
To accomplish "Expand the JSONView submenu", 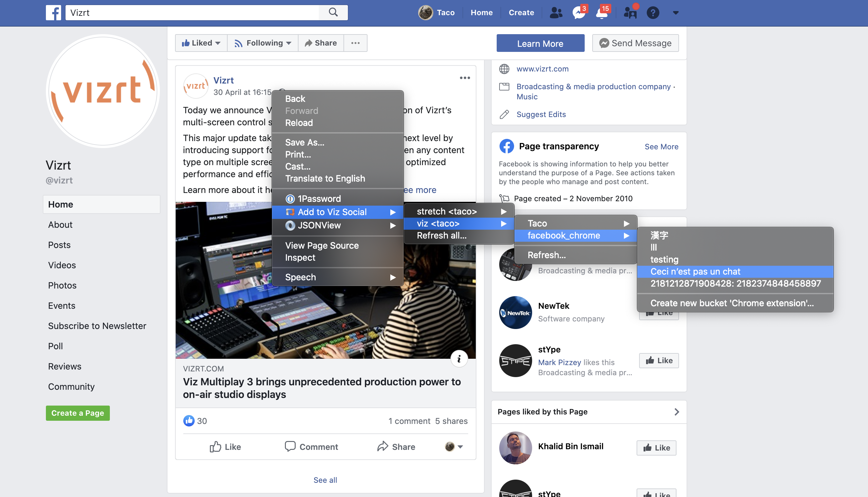I will pos(338,225).
